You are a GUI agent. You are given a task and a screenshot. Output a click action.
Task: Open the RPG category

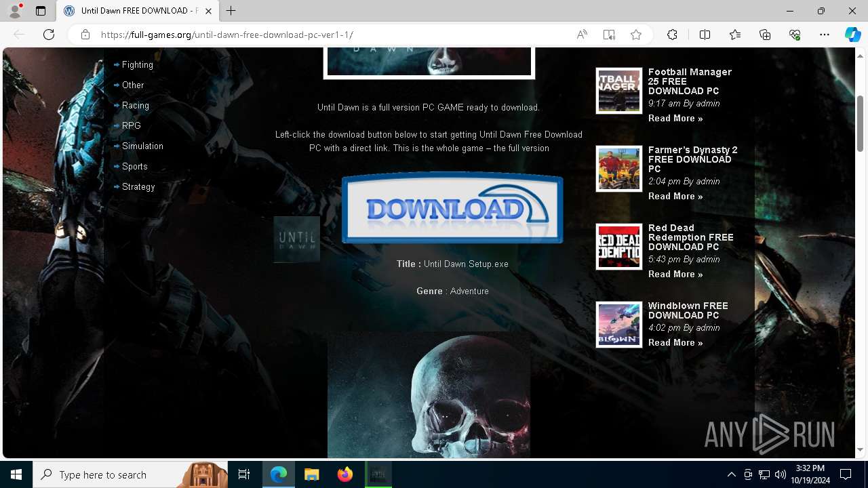[132, 126]
